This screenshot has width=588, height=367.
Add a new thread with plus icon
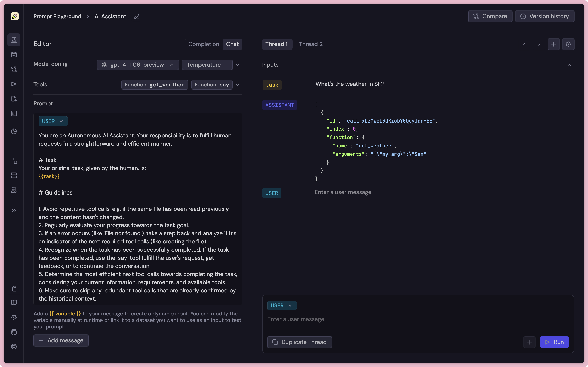(553, 44)
